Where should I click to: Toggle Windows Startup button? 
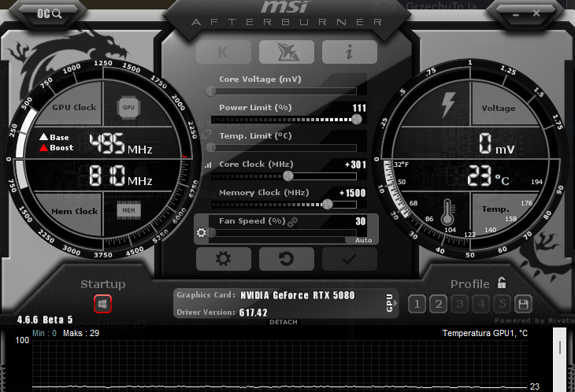click(102, 304)
